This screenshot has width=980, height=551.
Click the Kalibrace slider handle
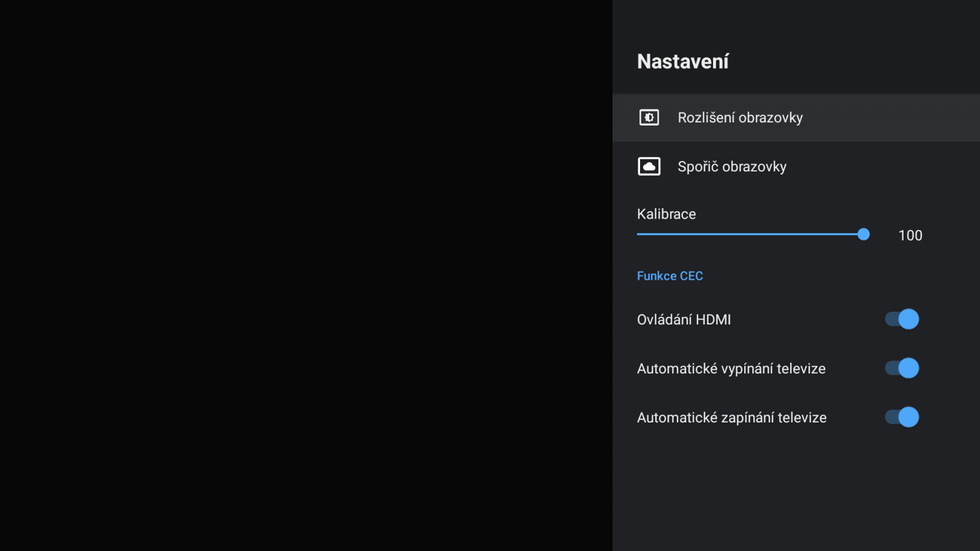coord(864,234)
